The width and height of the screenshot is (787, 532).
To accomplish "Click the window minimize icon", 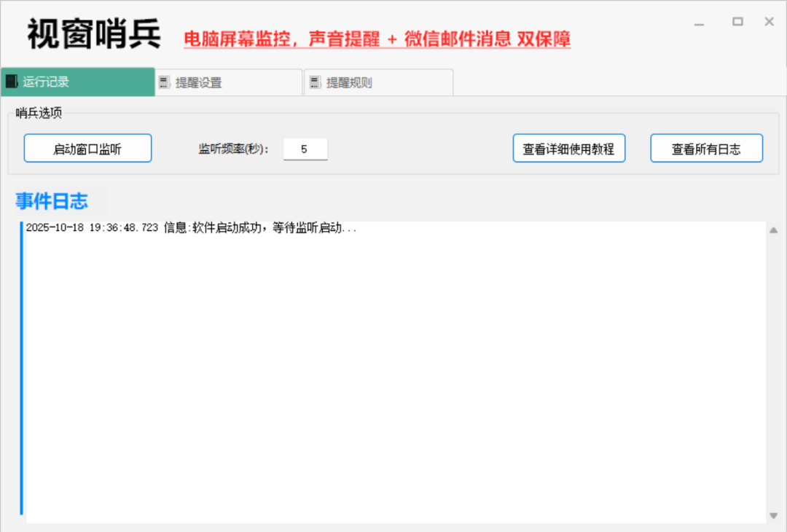I will click(700, 21).
